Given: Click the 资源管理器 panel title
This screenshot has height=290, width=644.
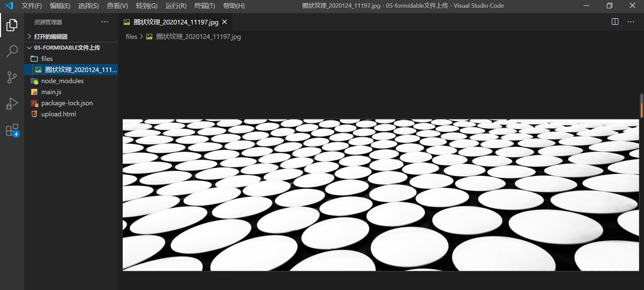Looking at the screenshot, I should pos(48,22).
